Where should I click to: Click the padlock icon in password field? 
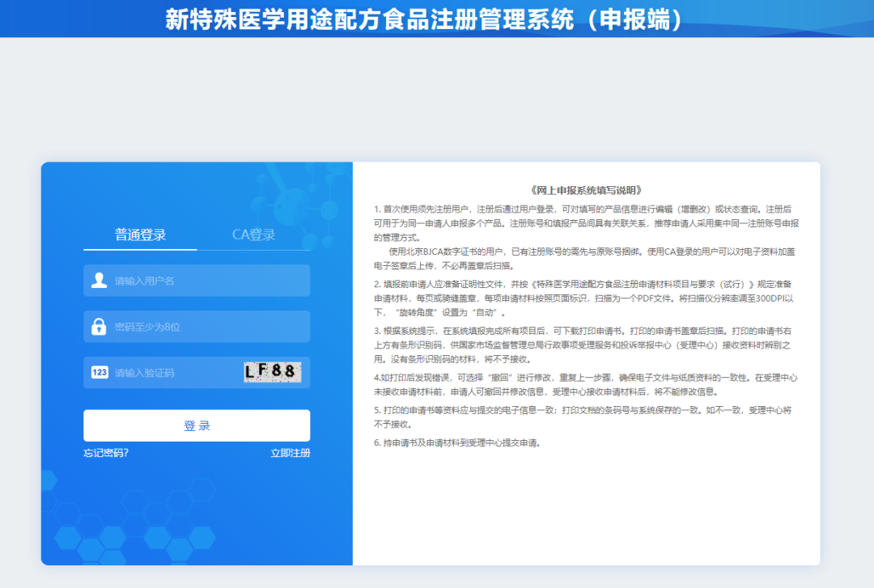[x=100, y=327]
